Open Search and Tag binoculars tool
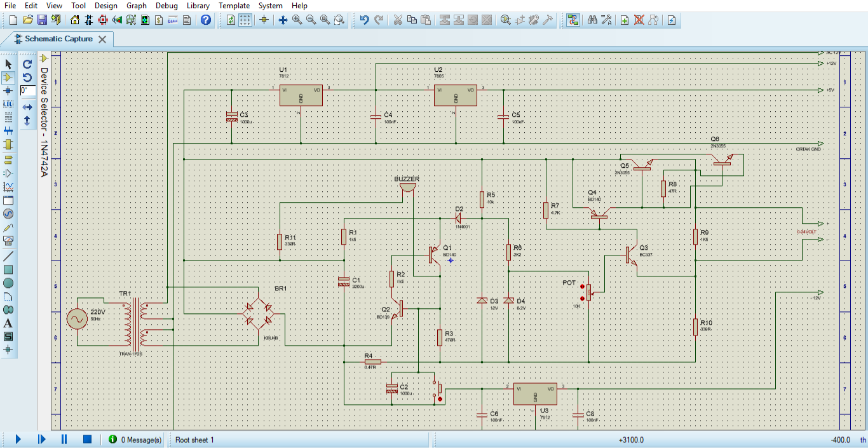 [x=592, y=20]
